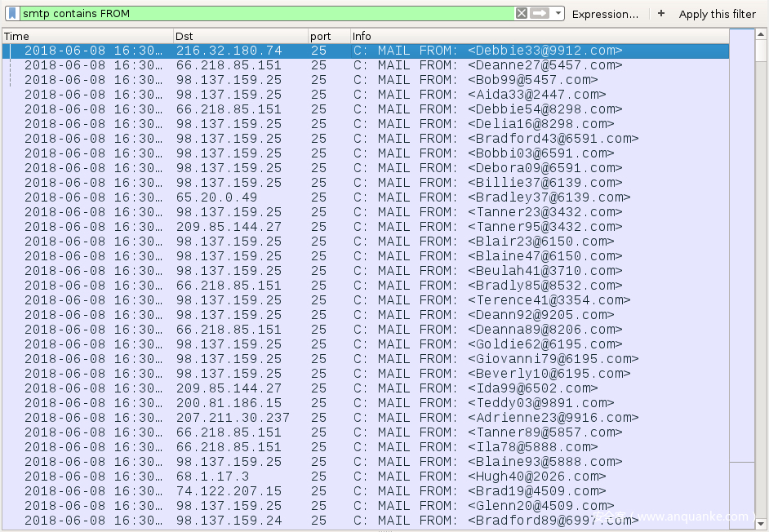Open the Expression… dialog
Screen dimensions: 769x532
[605, 14]
